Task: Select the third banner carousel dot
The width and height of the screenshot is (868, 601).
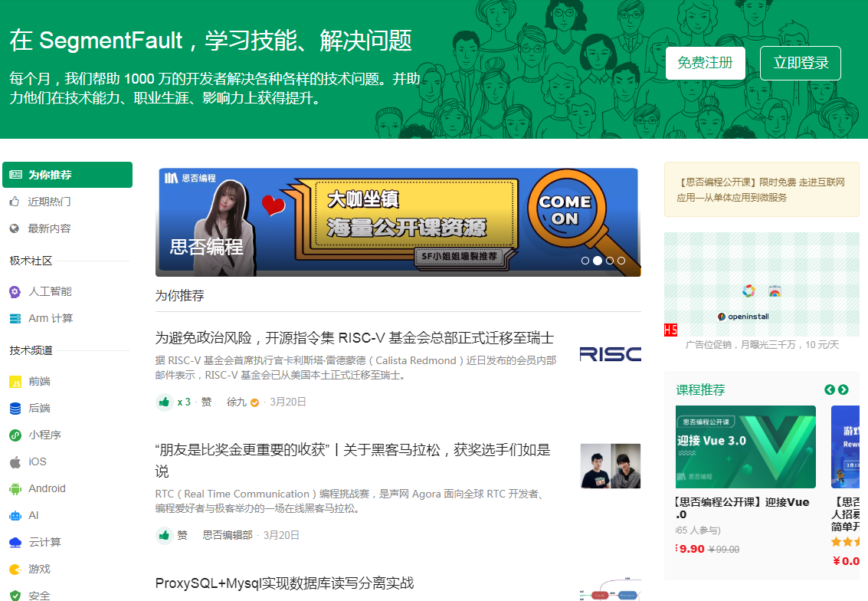Action: [x=610, y=261]
